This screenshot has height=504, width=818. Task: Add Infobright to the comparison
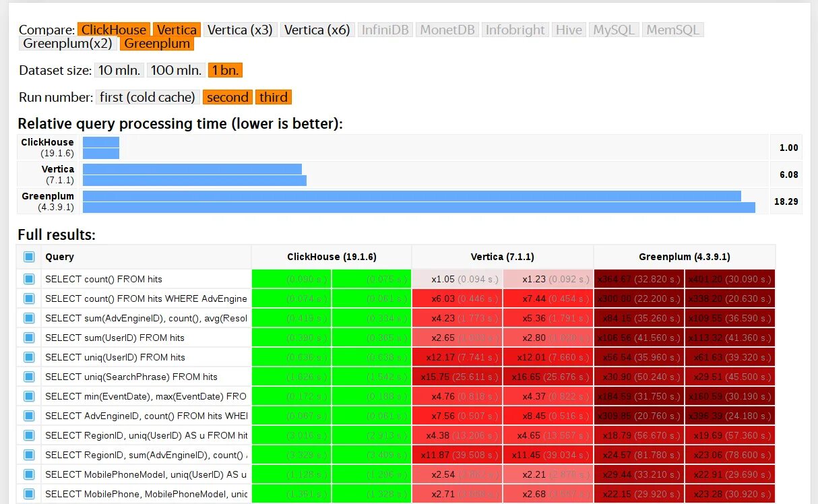pos(515,30)
